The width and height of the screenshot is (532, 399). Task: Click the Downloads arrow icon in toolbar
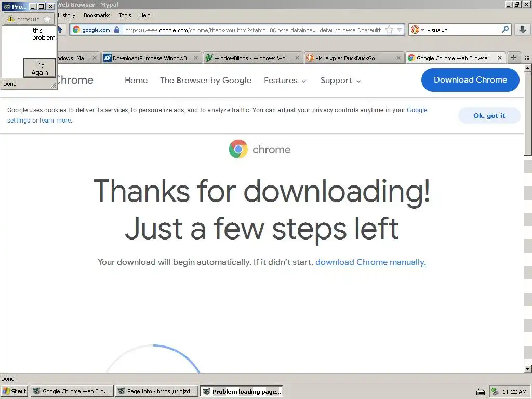[x=523, y=30]
